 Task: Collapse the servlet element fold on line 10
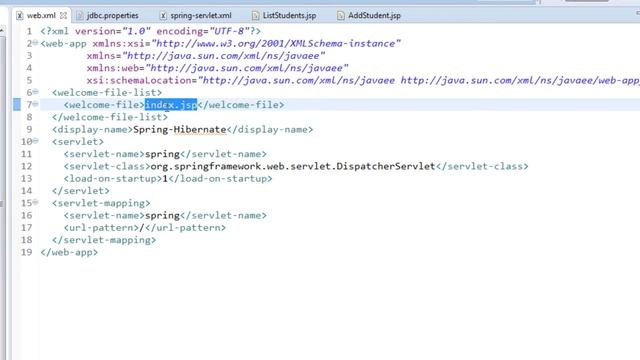(x=36, y=141)
